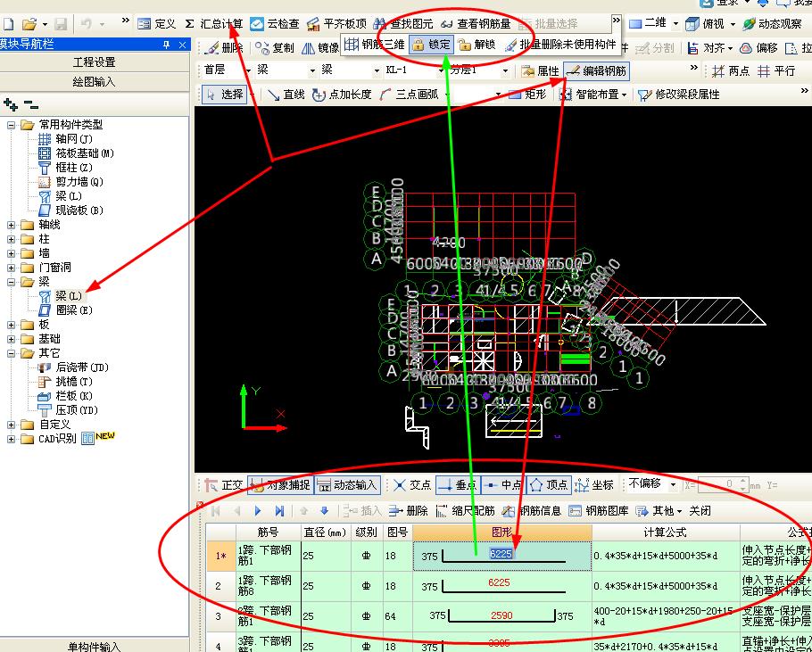Open 钢筋图库 rebar shape library
The image size is (812, 652).
tap(598, 511)
